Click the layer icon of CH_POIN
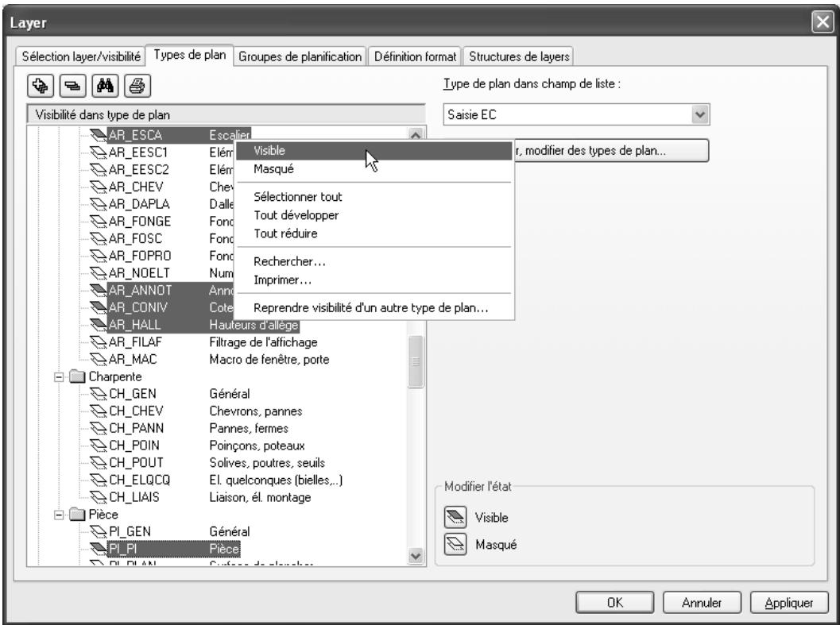The height and width of the screenshot is (625, 840). [98, 445]
